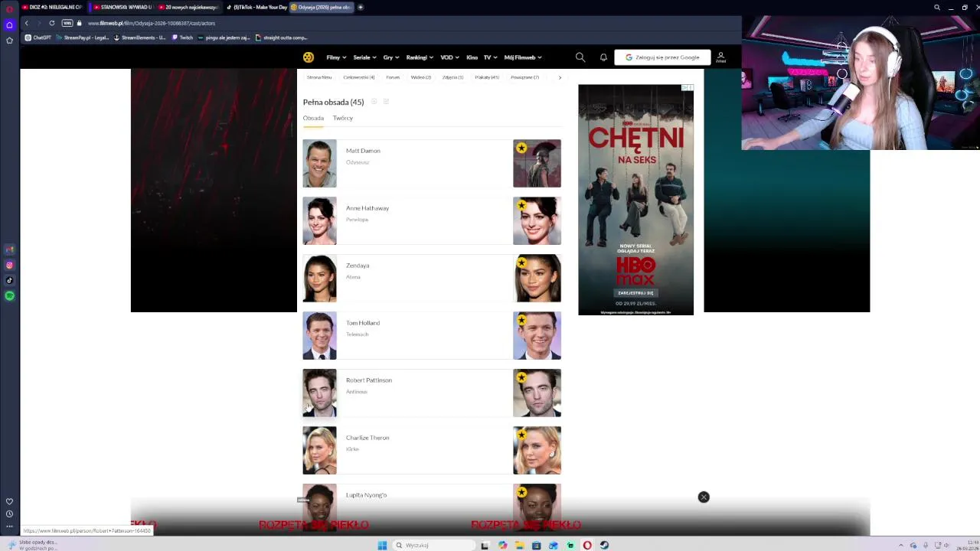Expand the Rankingi dropdown menu
Image resolution: width=980 pixels, height=551 pixels.
420,57
